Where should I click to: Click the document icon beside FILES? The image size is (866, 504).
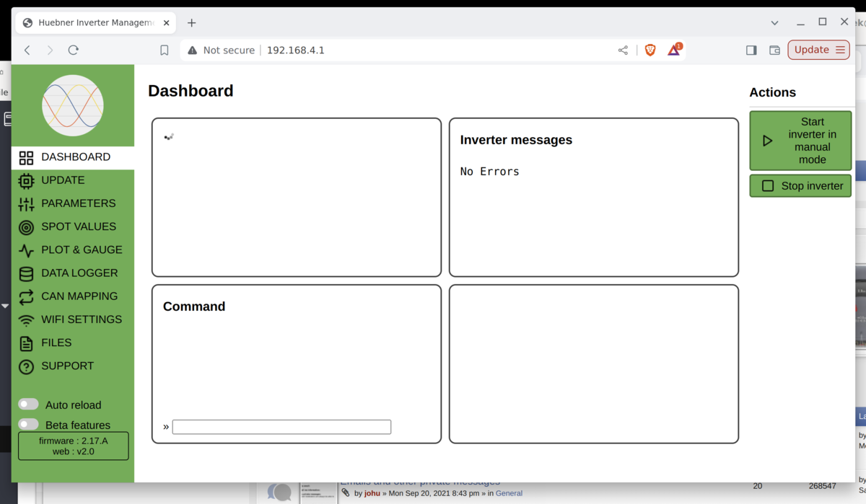click(x=26, y=343)
